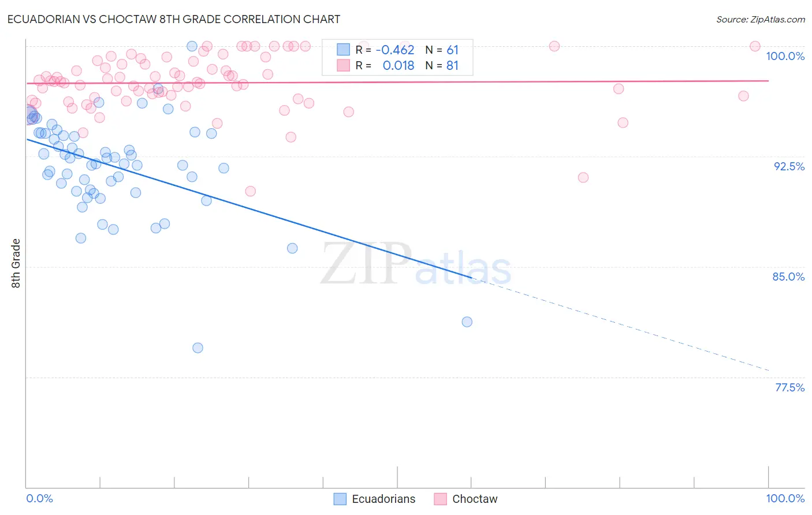
Task: Click the blue swatch in R/N stats box
Action: 344,50
